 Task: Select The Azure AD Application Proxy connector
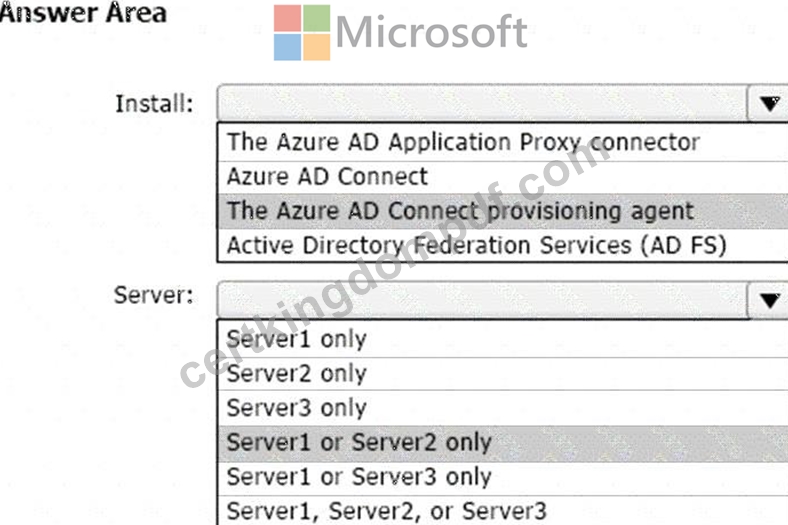point(503,142)
